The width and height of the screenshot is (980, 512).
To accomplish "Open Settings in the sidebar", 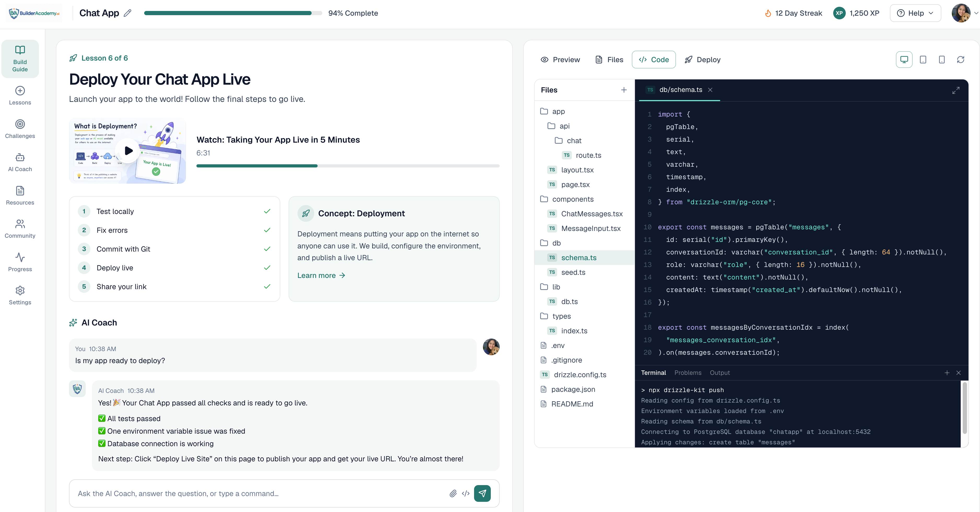I will click(20, 295).
